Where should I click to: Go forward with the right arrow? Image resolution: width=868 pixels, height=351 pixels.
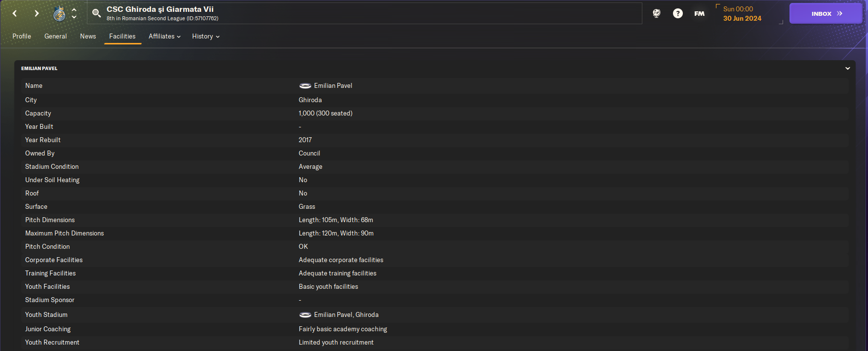click(37, 13)
